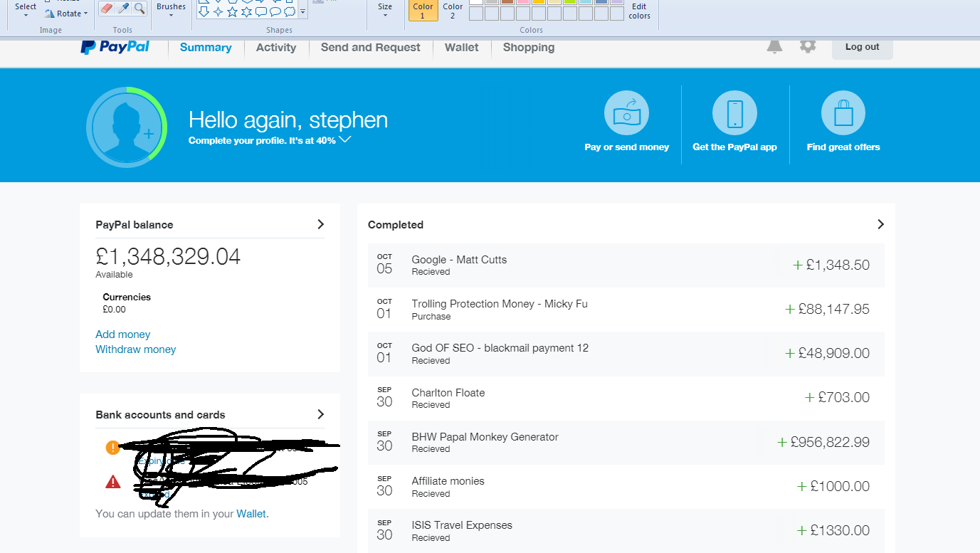This screenshot has height=553, width=980.
Task: Open the Google - Matt Cutts transaction
Action: pos(626,265)
